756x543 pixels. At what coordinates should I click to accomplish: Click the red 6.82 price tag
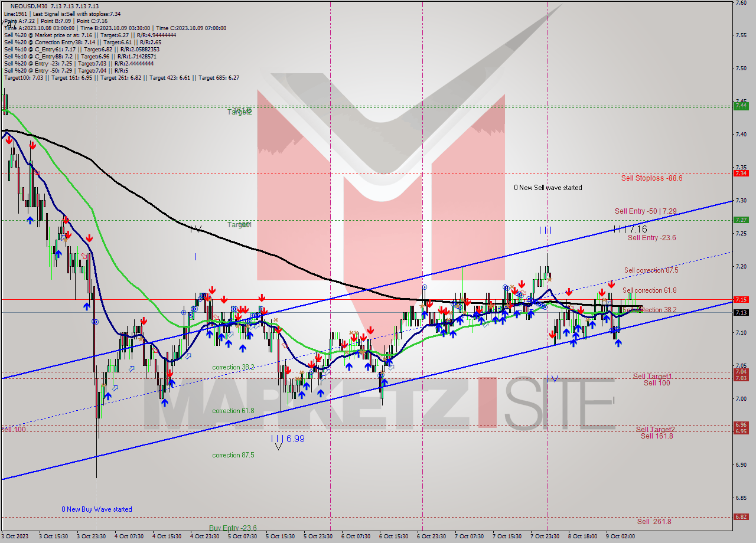[741, 516]
